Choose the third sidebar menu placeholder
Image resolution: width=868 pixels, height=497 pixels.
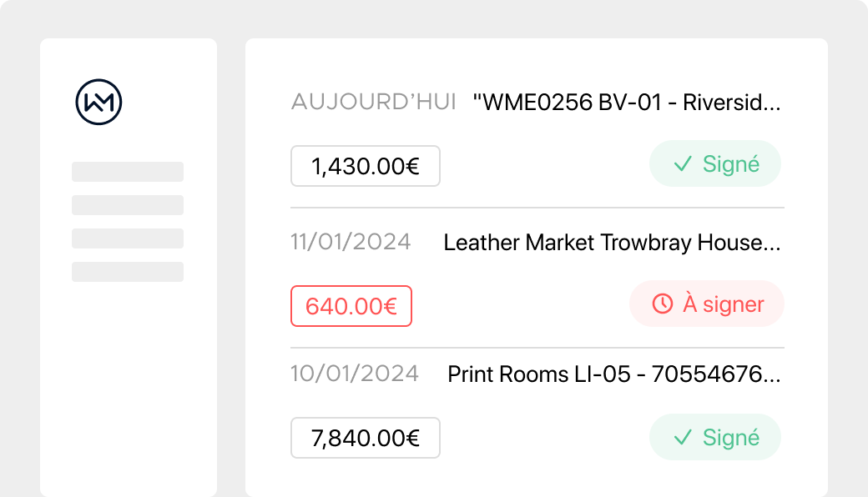128,238
